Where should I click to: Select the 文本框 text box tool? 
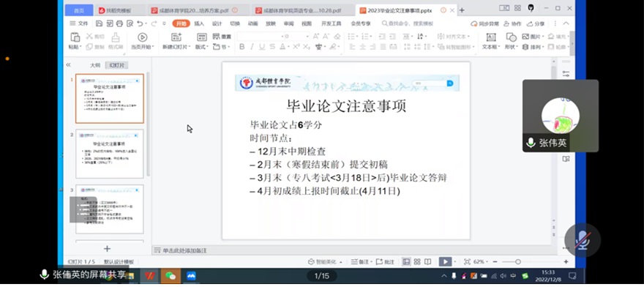click(x=491, y=37)
